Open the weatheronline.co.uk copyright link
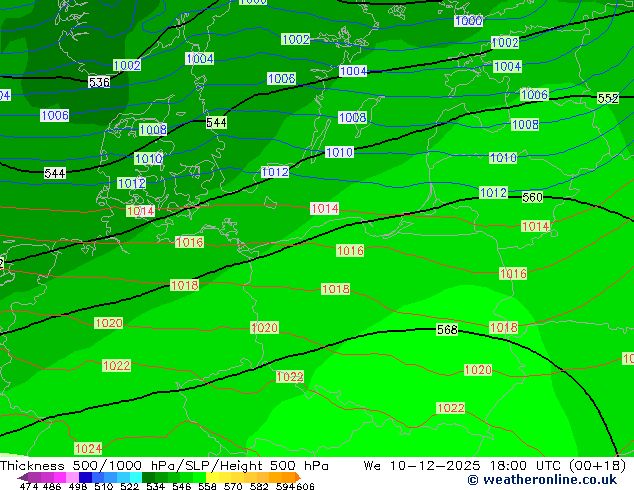 pos(542,480)
